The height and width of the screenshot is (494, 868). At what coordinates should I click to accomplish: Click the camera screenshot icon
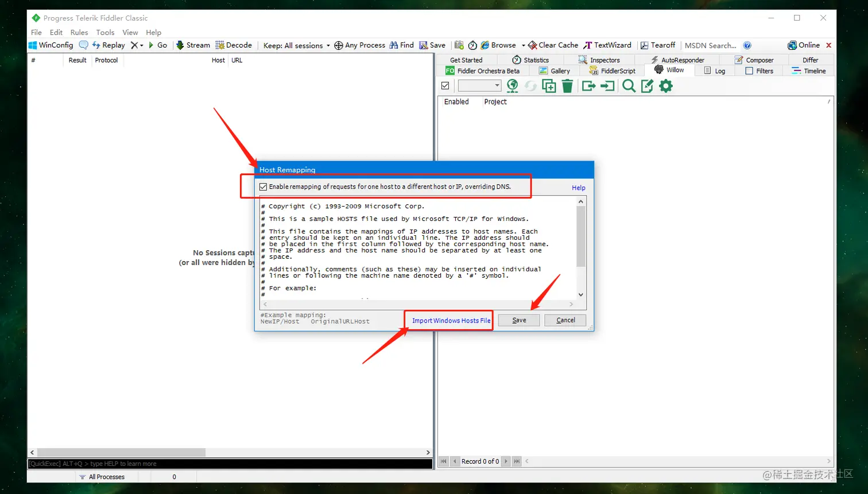[x=459, y=45]
